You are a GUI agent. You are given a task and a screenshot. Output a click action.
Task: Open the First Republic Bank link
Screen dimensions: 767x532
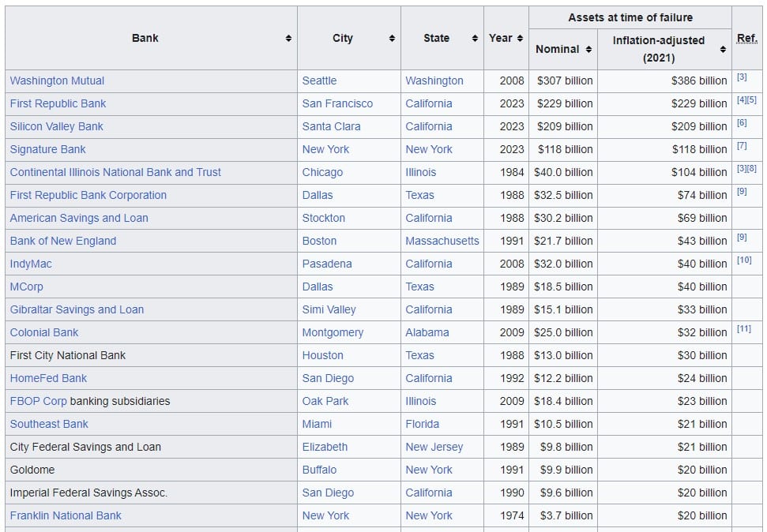pos(58,103)
